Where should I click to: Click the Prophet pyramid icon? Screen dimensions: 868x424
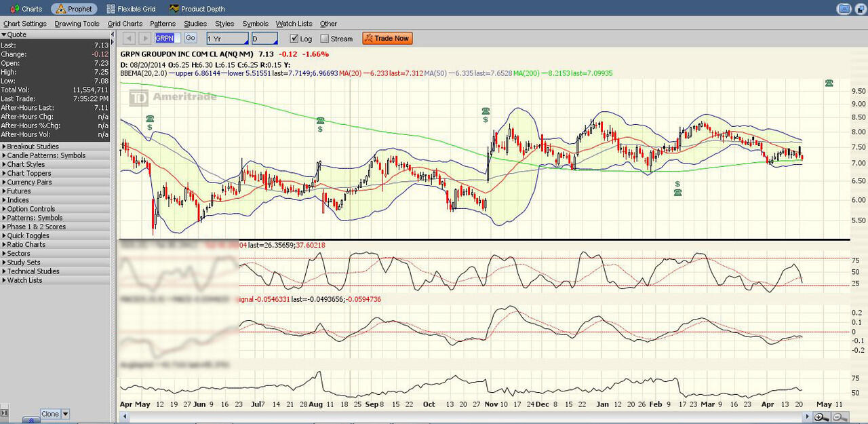coord(60,9)
